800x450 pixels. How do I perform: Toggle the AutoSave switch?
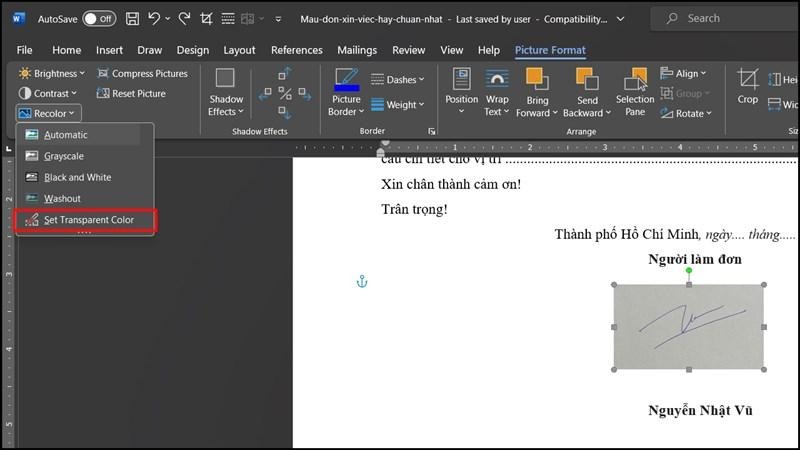(98, 18)
